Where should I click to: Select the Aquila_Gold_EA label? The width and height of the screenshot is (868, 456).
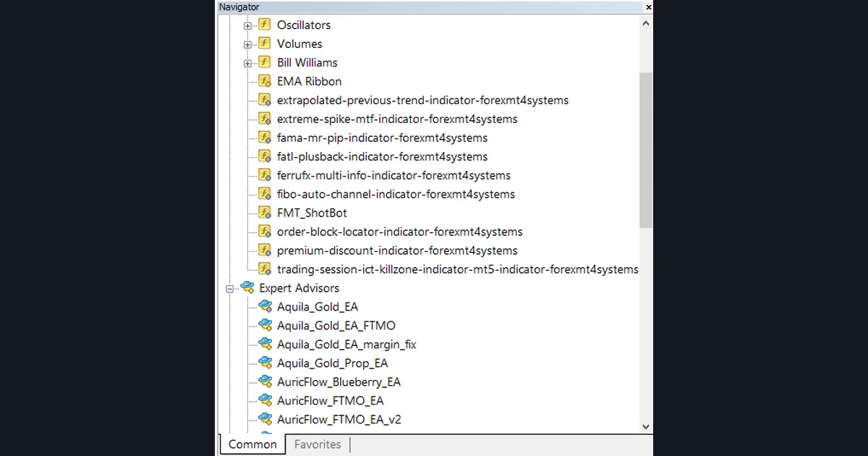(x=318, y=307)
